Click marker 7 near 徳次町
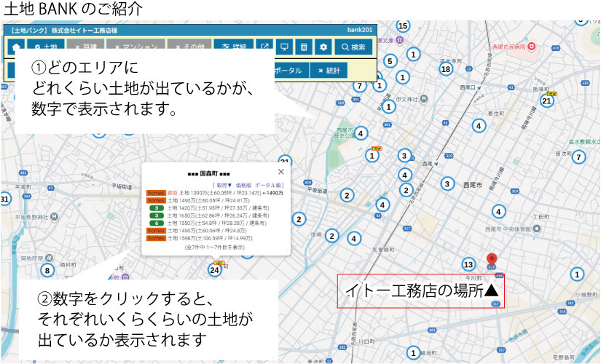This screenshot has height=364, width=601. click(x=578, y=157)
